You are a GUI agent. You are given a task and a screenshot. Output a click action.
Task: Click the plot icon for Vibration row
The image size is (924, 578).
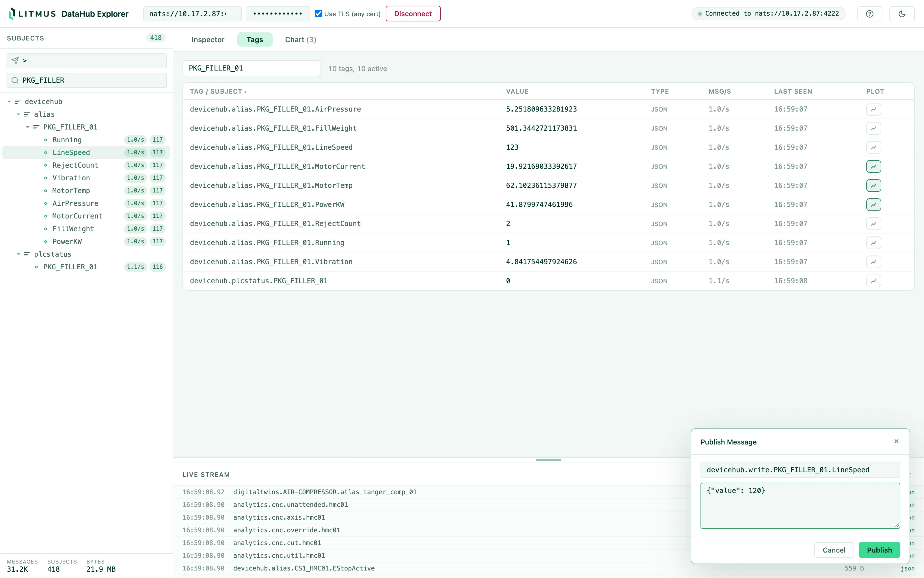873,262
